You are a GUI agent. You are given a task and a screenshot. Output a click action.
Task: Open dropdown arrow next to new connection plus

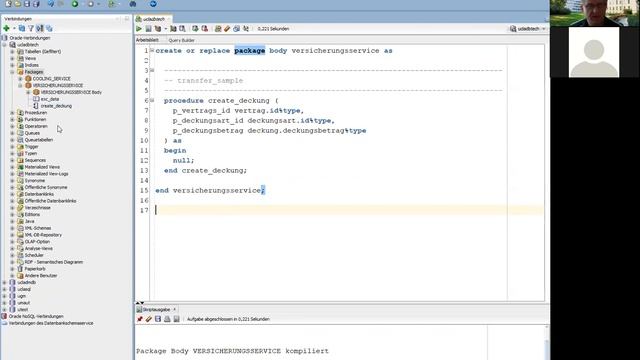click(14, 28)
